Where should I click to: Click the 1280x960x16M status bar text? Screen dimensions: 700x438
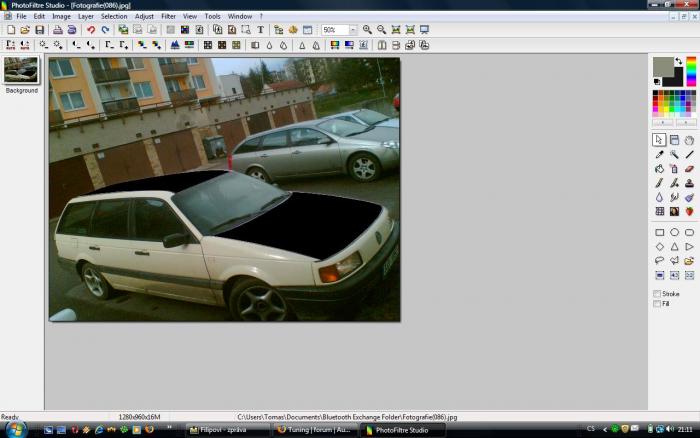pos(139,417)
